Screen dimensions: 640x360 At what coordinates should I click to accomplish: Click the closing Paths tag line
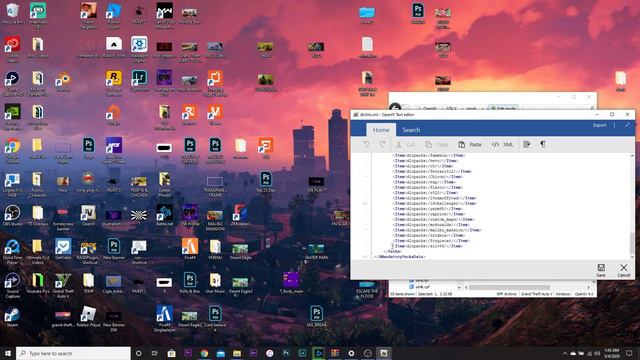[x=393, y=251]
